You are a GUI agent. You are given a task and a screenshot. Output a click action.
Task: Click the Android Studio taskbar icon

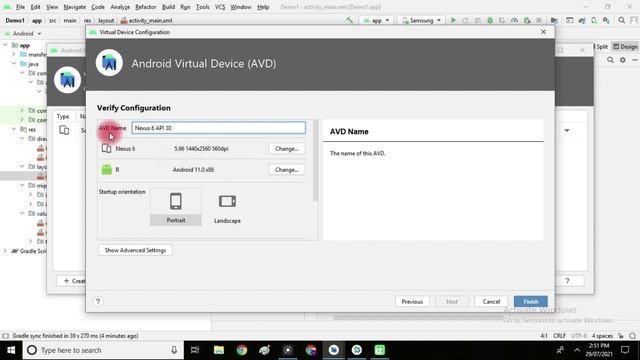point(333,350)
